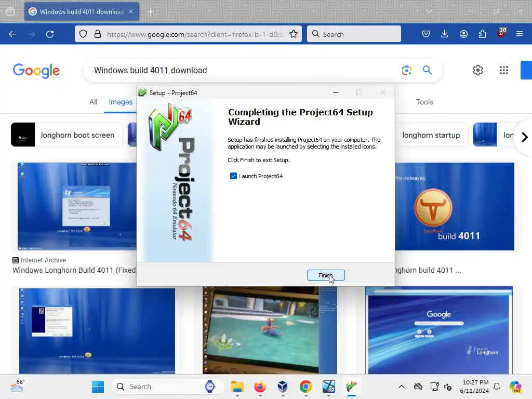Open Firefox downloads panel

pos(445,34)
